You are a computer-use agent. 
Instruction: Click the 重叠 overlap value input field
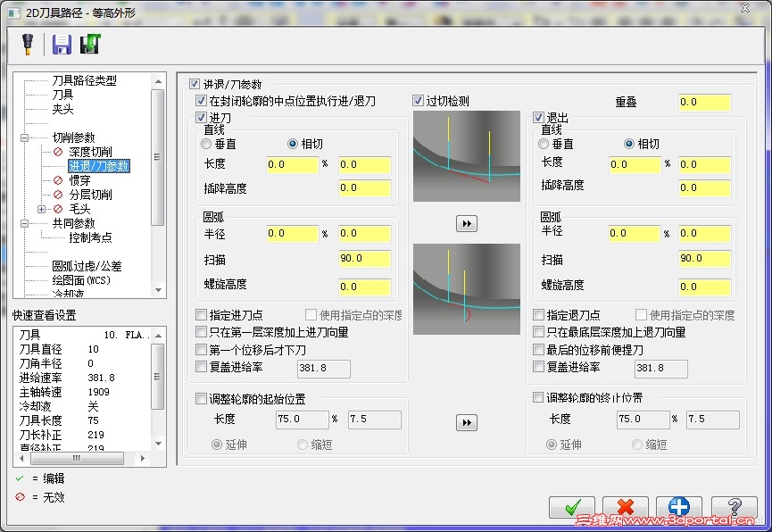(x=704, y=101)
